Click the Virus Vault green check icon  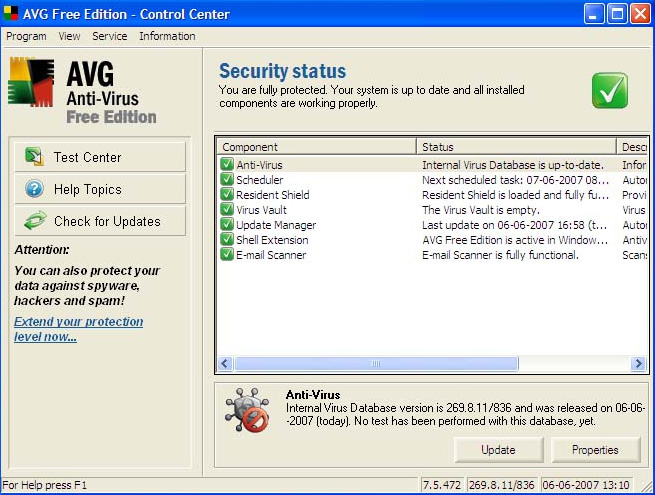click(x=227, y=209)
